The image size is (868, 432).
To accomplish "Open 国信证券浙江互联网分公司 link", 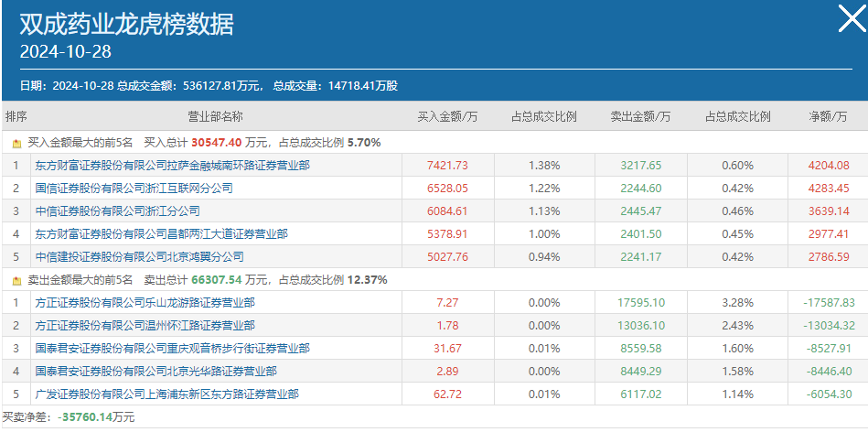I will [134, 189].
